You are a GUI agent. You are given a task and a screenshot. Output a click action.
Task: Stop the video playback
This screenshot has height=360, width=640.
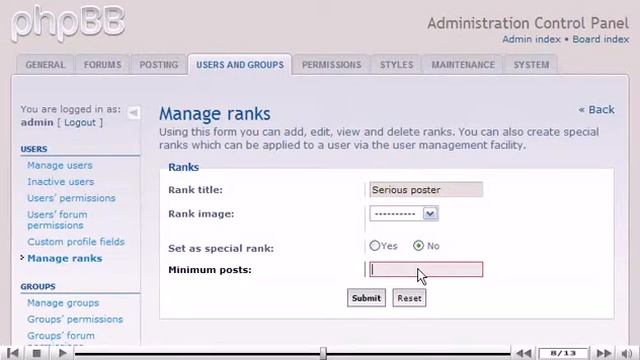[x=37, y=353]
